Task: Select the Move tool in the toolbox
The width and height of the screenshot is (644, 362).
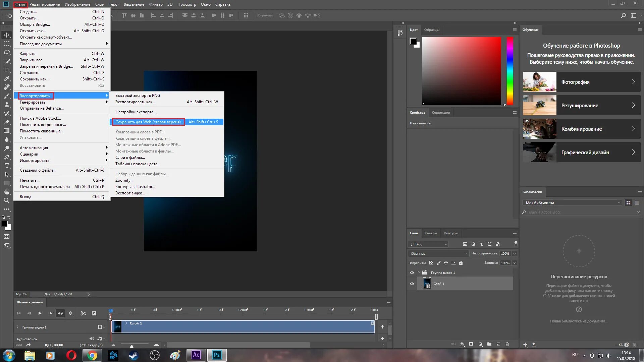Action: (7, 35)
